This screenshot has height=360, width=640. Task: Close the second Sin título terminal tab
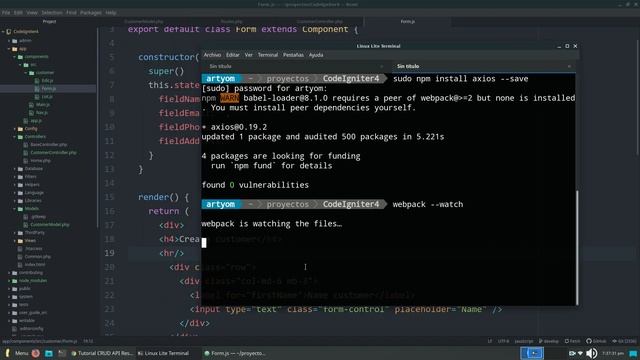(569, 66)
